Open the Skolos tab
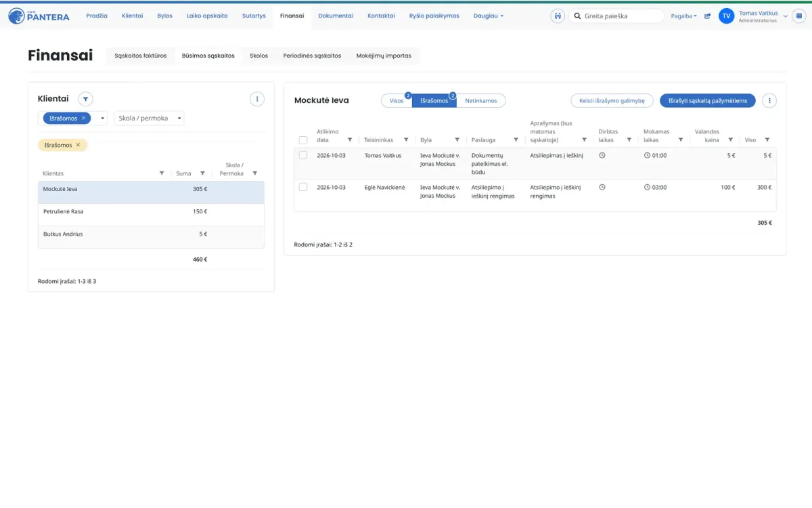This screenshot has width=812, height=508. [x=258, y=56]
